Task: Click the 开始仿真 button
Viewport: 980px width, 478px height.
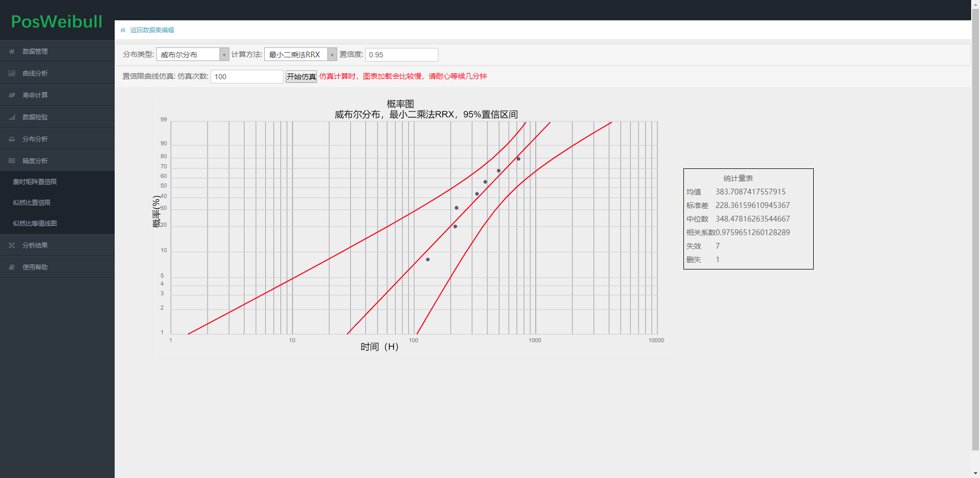Action: click(x=301, y=76)
